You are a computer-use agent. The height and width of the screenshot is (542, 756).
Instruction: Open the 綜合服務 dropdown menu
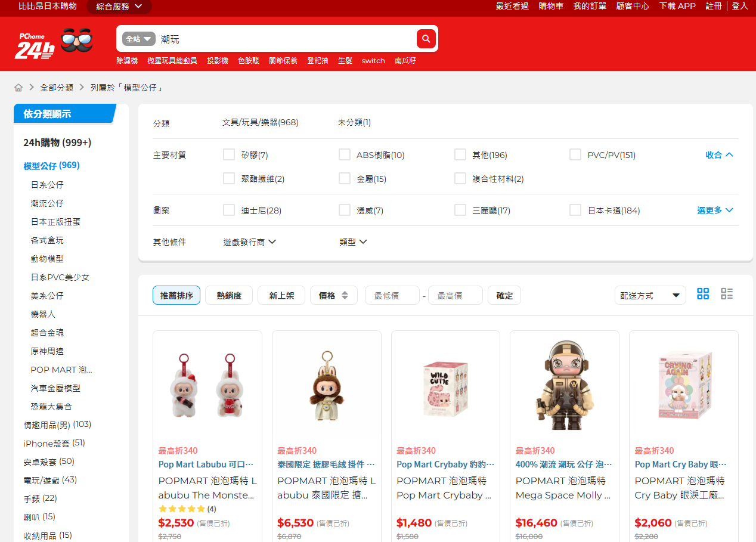[x=119, y=7]
